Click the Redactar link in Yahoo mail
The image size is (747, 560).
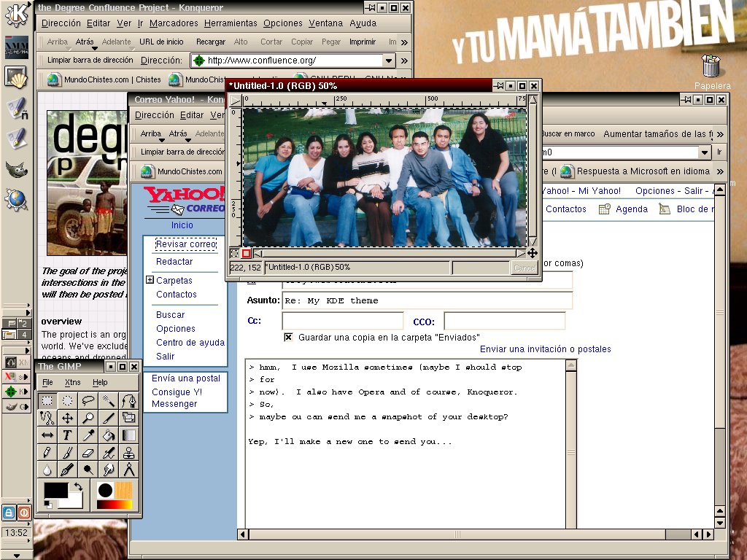[x=174, y=262]
